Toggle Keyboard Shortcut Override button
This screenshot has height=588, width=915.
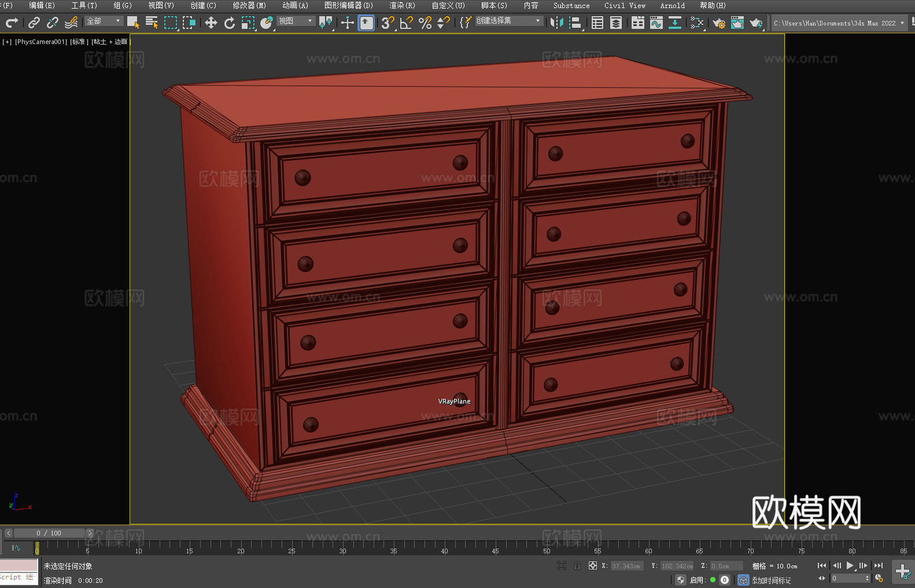pyautogui.click(x=366, y=23)
